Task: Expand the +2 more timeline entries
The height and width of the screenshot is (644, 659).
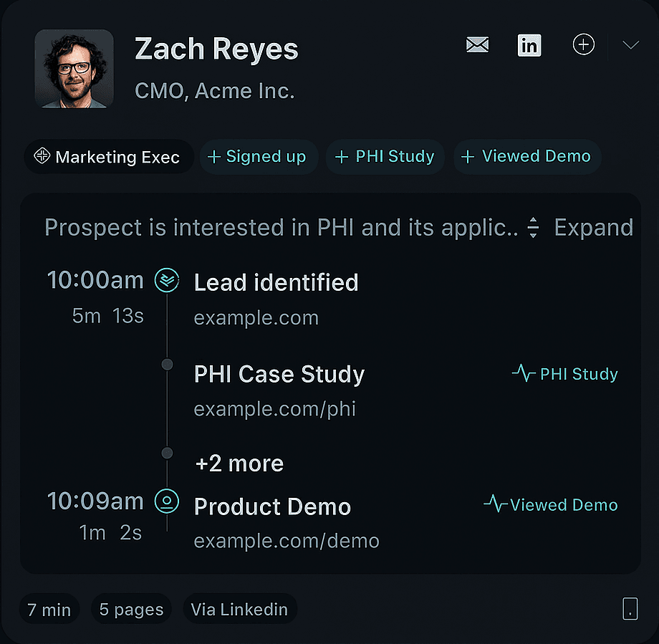Action: tap(239, 463)
